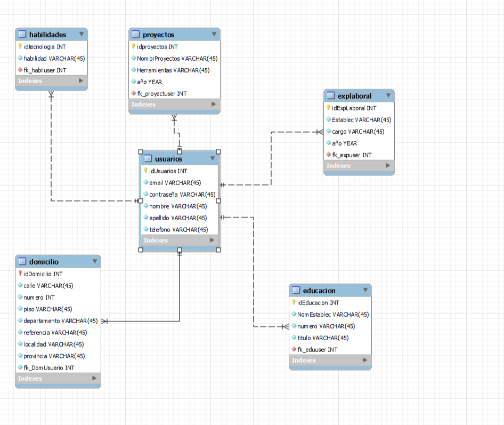Click the table icon on the educacion header
The image size is (504, 425).
295,290
